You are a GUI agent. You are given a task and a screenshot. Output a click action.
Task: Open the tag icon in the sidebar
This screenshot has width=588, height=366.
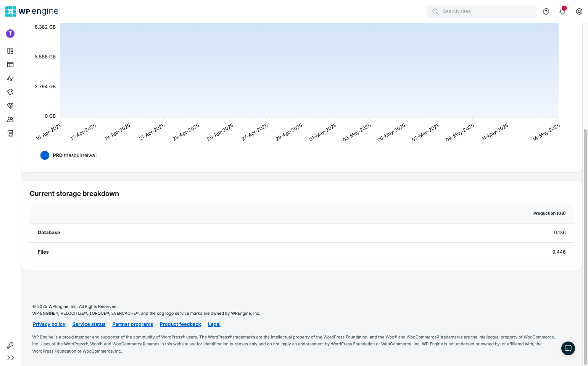click(x=10, y=92)
